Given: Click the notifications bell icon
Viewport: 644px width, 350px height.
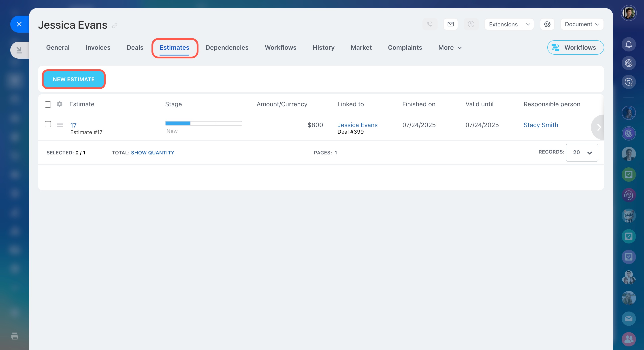Looking at the screenshot, I should tap(629, 45).
